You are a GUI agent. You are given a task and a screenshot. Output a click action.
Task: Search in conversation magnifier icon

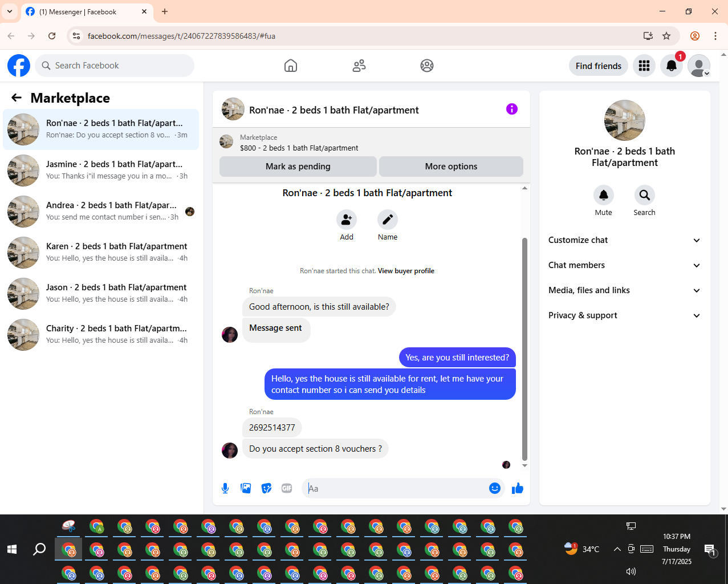tap(645, 195)
